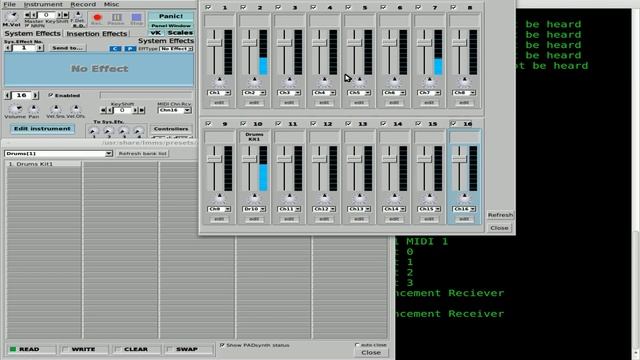Click Master KeyShift fast-forward double arrow

point(66,15)
